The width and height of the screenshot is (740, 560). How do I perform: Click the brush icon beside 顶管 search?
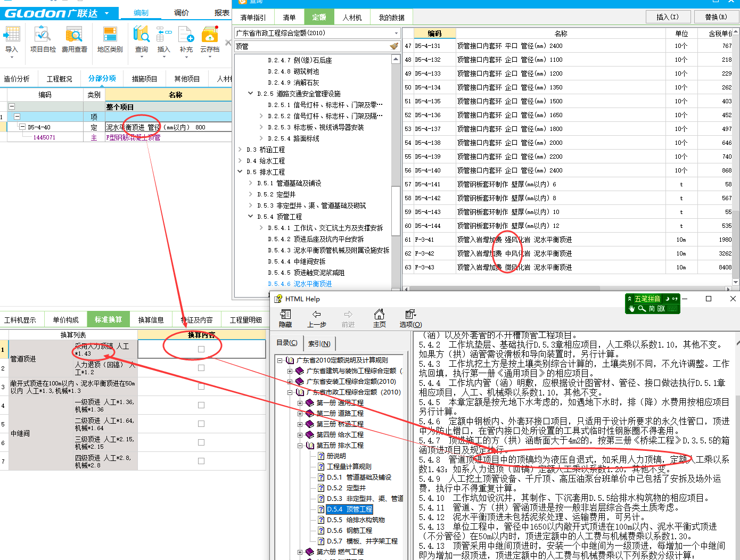coord(394,46)
